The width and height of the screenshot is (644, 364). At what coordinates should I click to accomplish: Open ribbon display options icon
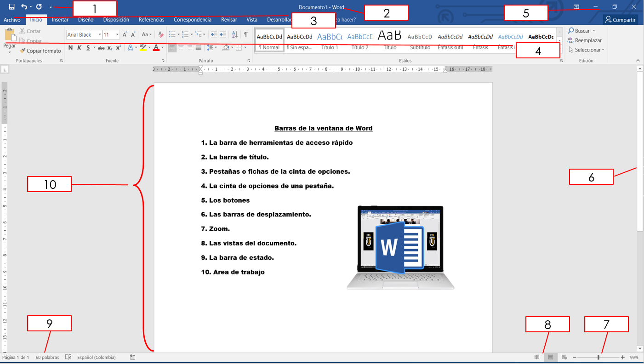click(576, 7)
